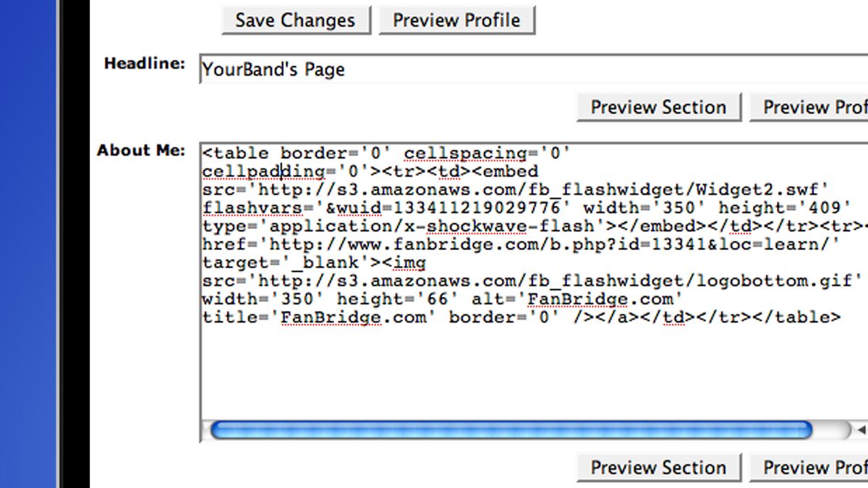Click the "About Me:" label
The image size is (868, 488).
[x=141, y=150]
